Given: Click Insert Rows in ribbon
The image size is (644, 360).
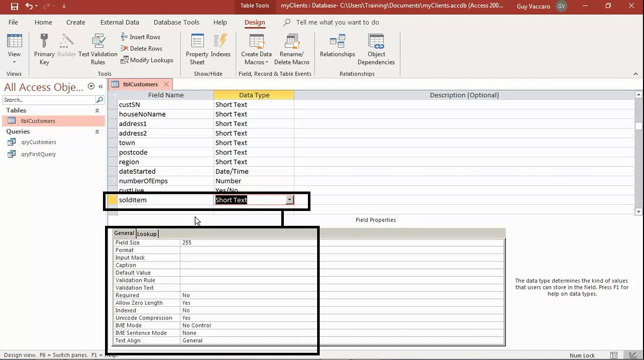Looking at the screenshot, I should click(x=140, y=37).
